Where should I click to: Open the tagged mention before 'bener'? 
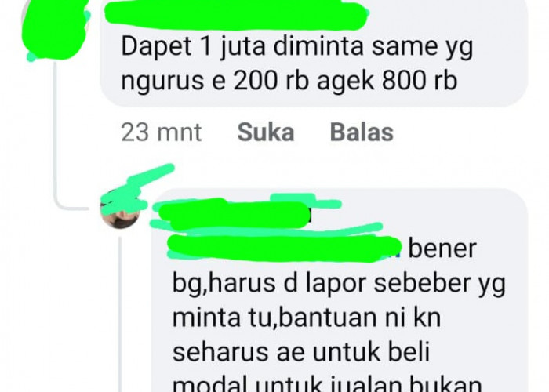(284, 249)
